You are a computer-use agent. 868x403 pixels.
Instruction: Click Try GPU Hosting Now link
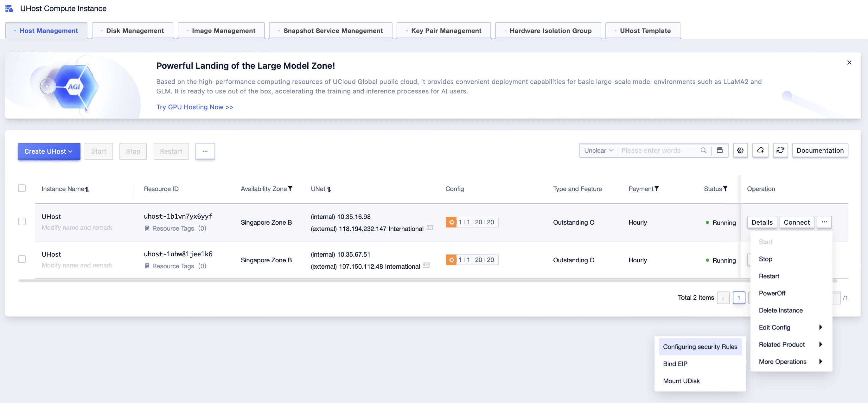pyautogui.click(x=195, y=107)
